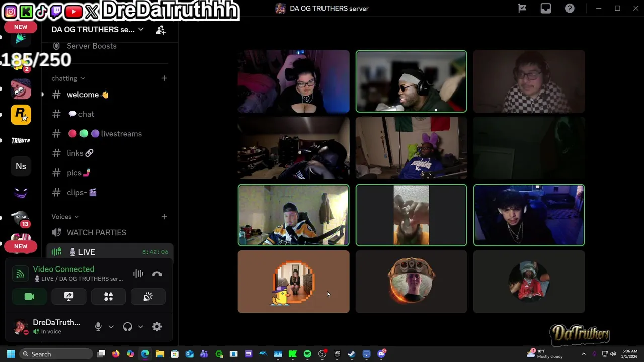Select the red jacket avatar participant tile
This screenshot has height=362, width=644.
coord(529,282)
